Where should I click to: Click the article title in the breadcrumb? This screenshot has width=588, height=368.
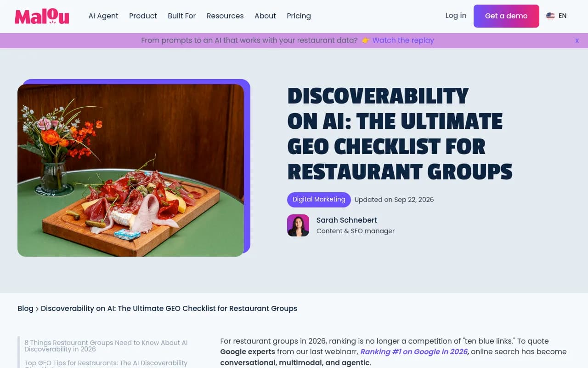[x=169, y=309]
